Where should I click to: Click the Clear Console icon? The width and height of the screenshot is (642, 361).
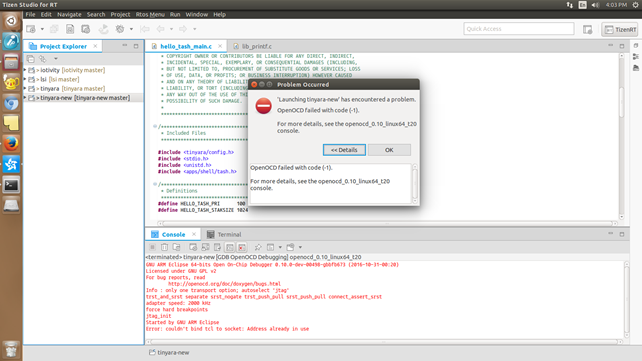tap(193, 247)
